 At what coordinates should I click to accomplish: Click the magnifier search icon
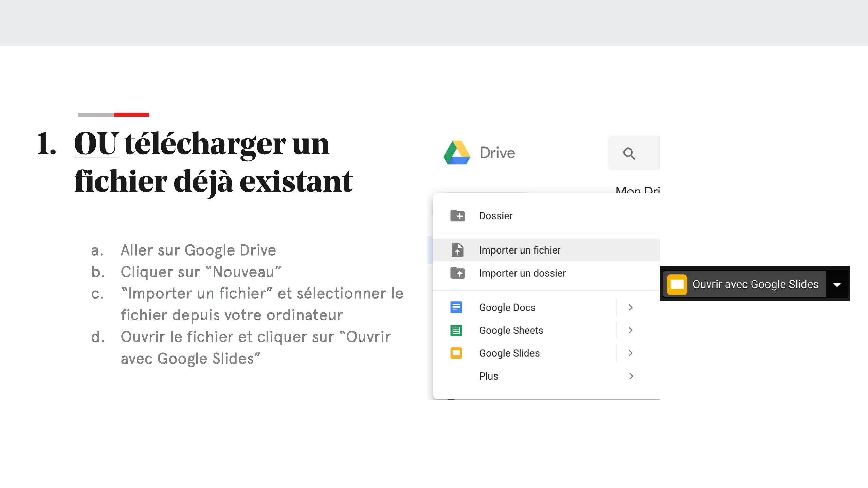pos(629,154)
